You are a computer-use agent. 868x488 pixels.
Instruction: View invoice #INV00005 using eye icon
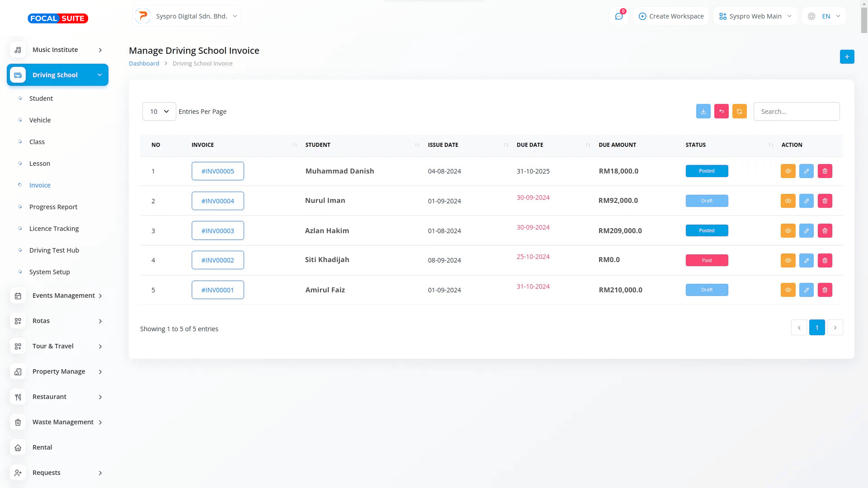pos(788,171)
